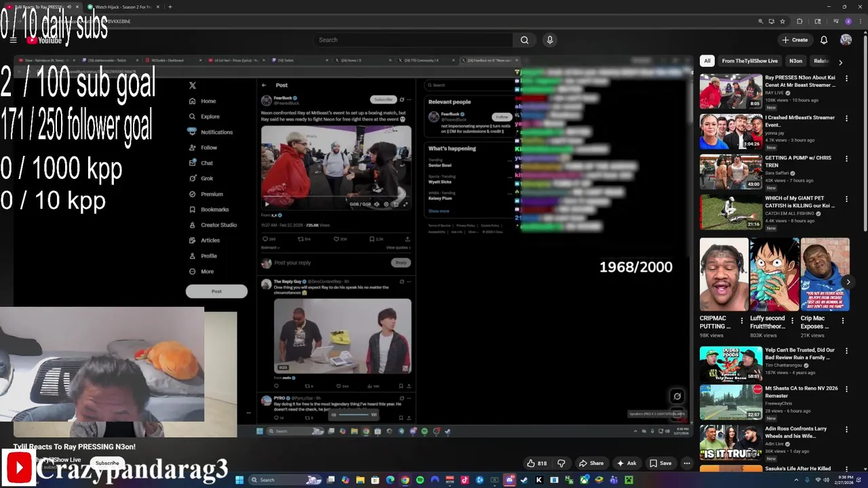Image resolution: width=868 pixels, height=488 pixels.
Task: Open menu for Giant Pet Catfish video
Action: tap(846, 198)
